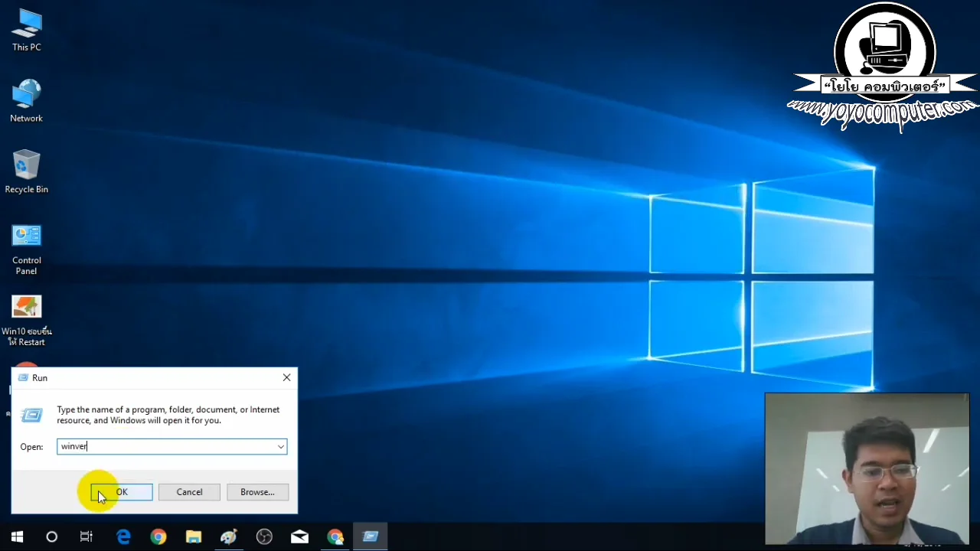Open File Explorer from the taskbar

193,536
